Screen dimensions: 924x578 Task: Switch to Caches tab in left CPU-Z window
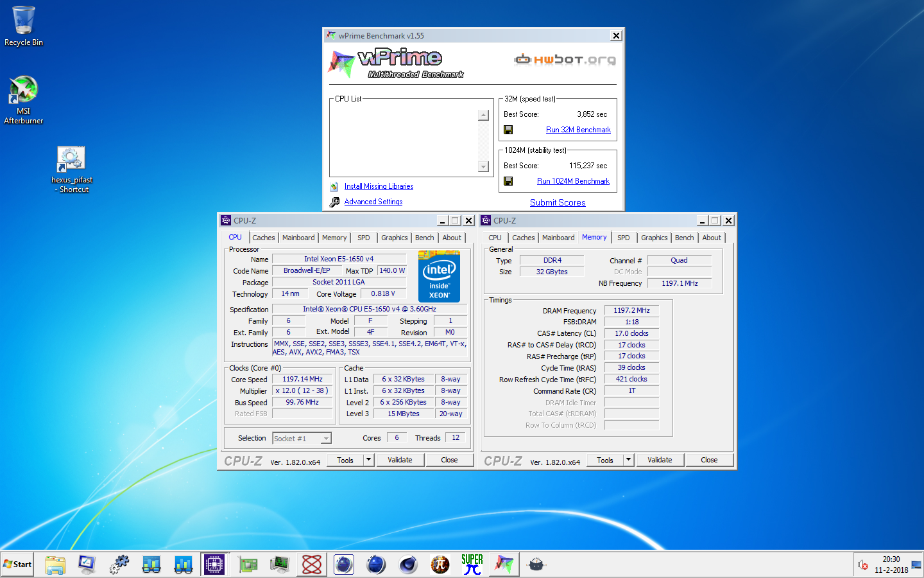coord(263,238)
